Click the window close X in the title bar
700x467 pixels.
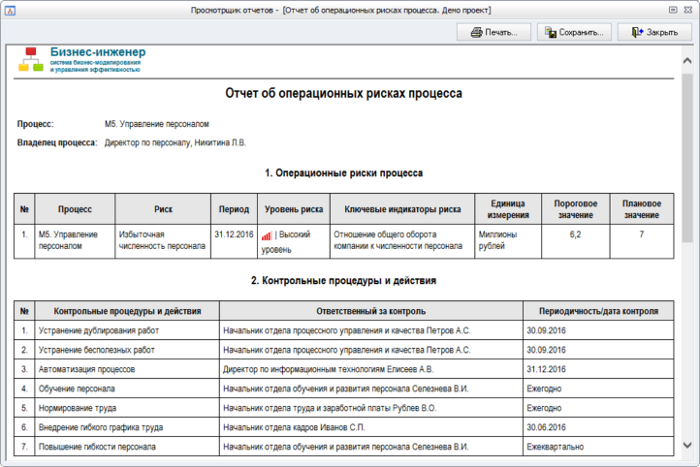pos(688,10)
